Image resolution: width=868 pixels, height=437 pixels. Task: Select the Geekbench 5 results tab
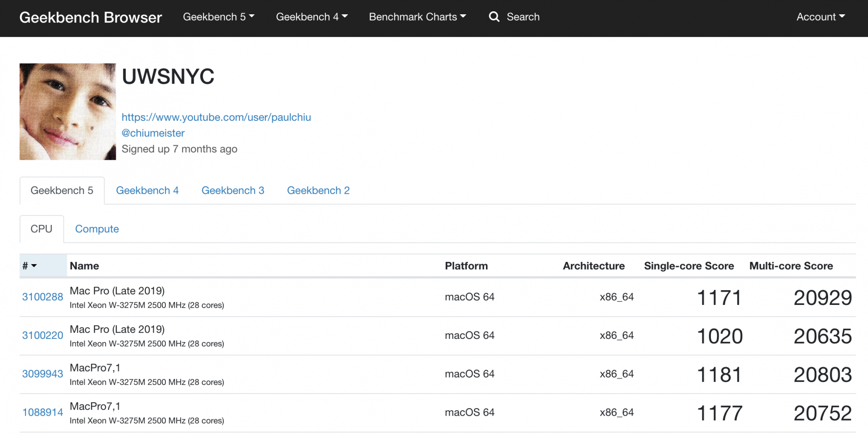pos(62,190)
